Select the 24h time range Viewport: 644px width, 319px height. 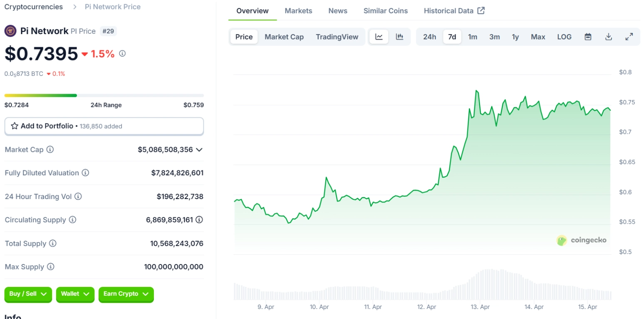(430, 37)
